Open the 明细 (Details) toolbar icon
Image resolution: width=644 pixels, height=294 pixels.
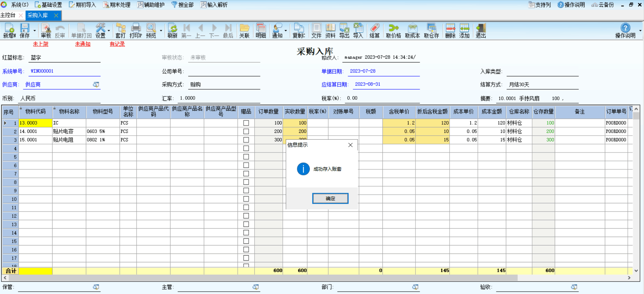(x=260, y=31)
